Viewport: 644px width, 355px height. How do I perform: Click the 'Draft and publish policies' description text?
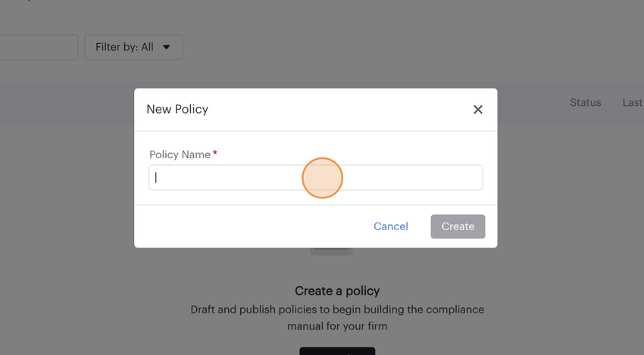[337, 310]
